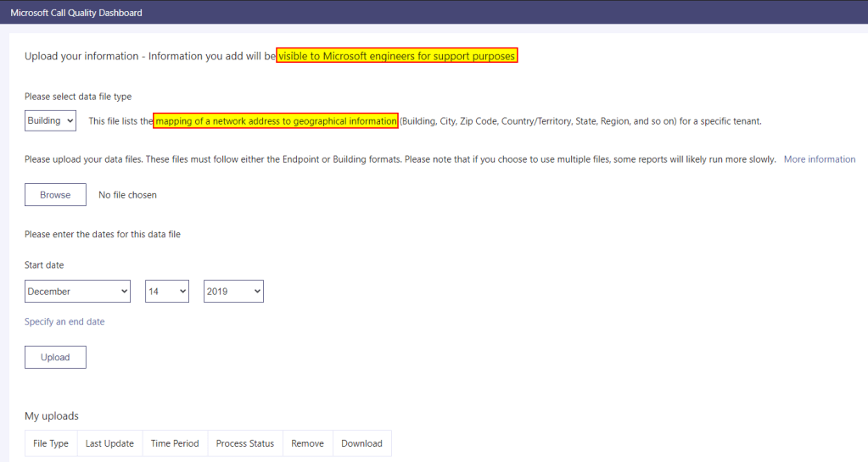Expand the December month dropdown
The width and height of the screenshot is (868, 462).
coord(77,292)
